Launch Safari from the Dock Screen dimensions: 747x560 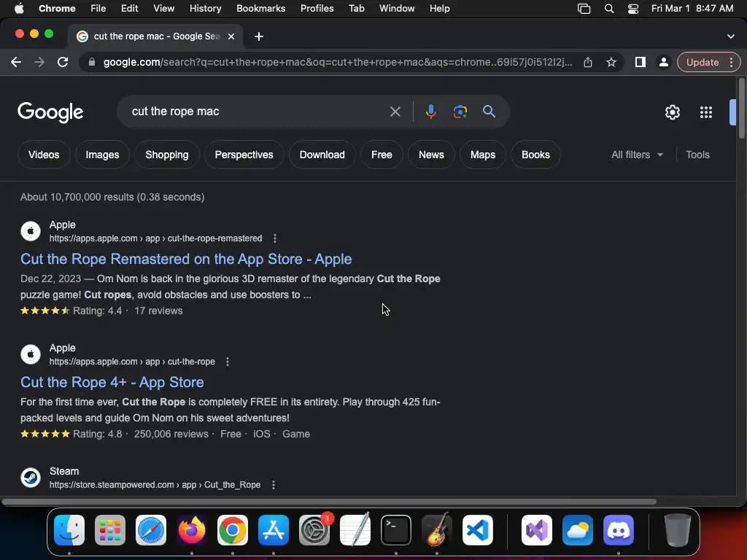pyautogui.click(x=151, y=530)
